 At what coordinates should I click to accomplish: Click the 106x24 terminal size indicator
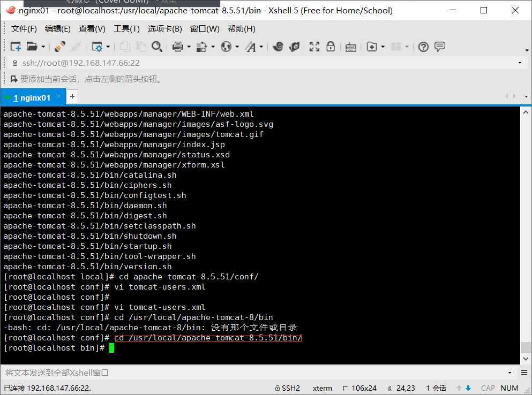pos(359,388)
